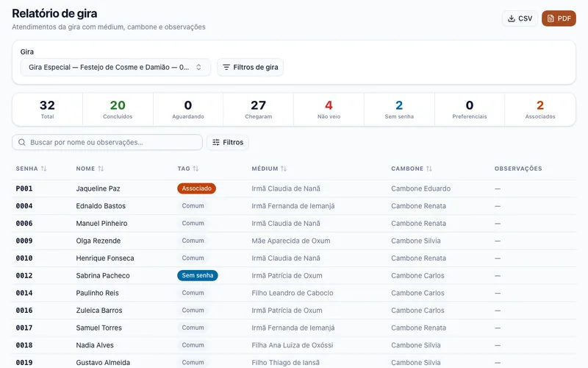Click Cambone Carlos in Paulinho Reis row
The height and width of the screenshot is (368, 588).
pos(417,293)
